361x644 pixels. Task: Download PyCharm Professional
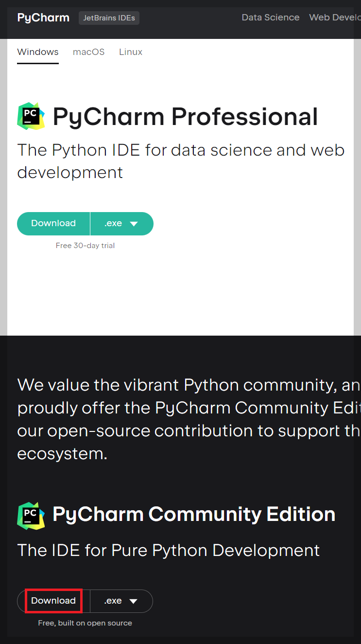53,223
